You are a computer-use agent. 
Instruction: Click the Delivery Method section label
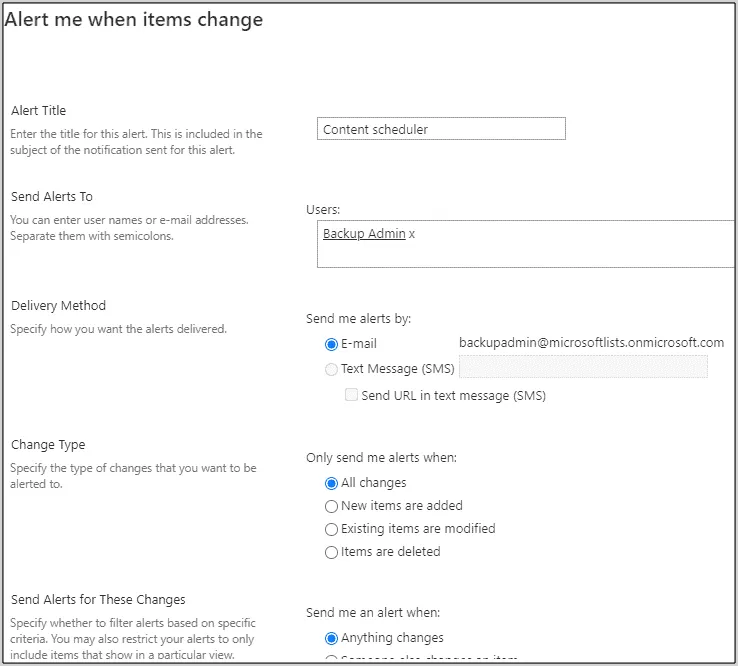pyautogui.click(x=58, y=306)
